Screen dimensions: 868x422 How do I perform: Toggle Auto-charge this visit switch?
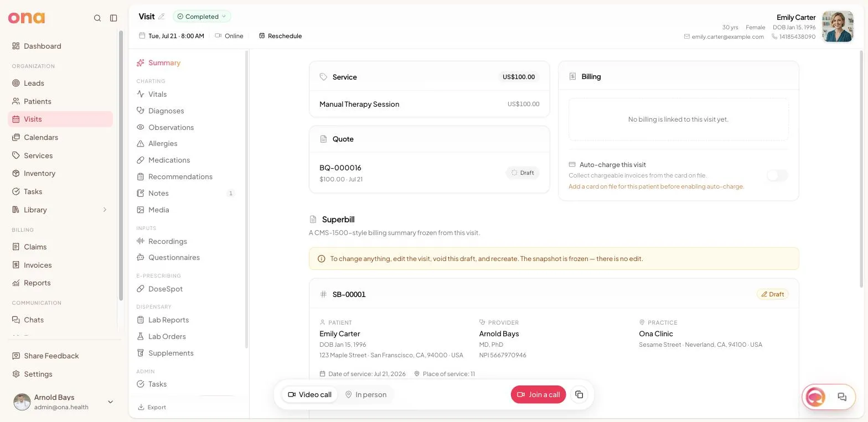tap(777, 175)
